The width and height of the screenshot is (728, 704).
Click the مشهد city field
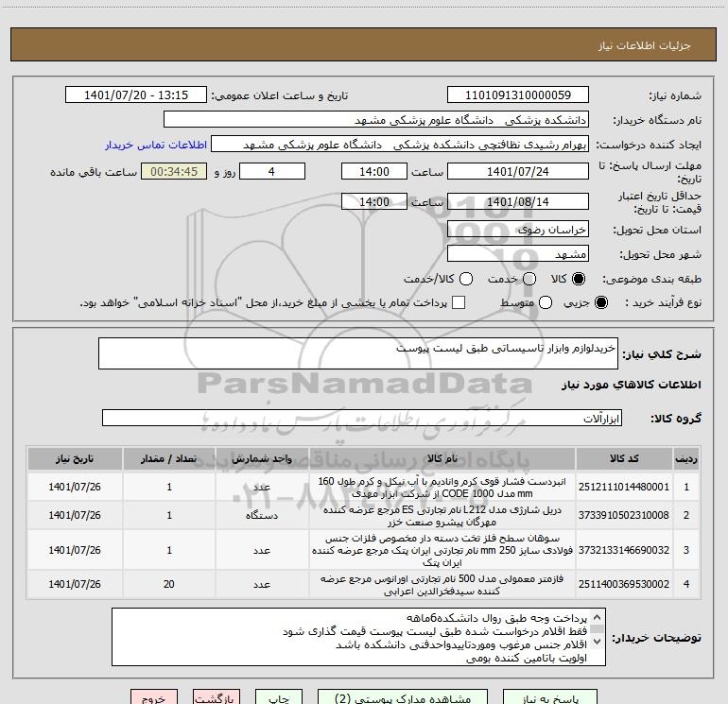518,254
